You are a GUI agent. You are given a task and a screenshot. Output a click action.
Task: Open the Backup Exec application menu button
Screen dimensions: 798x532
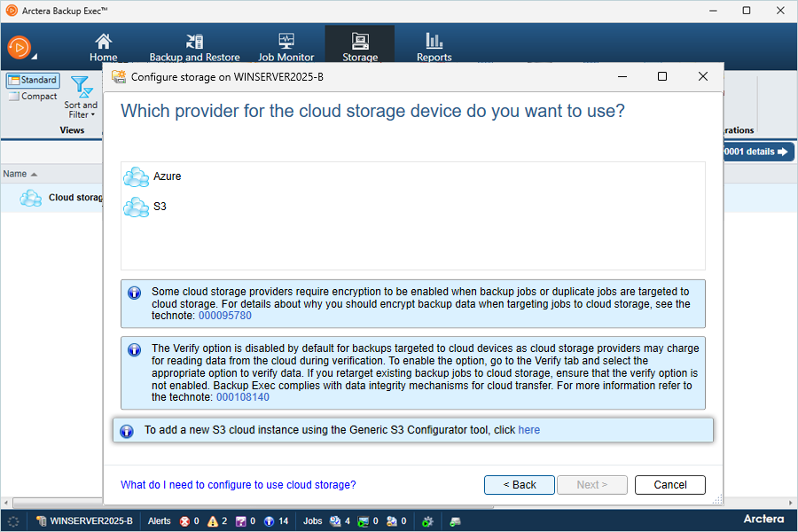(20, 47)
